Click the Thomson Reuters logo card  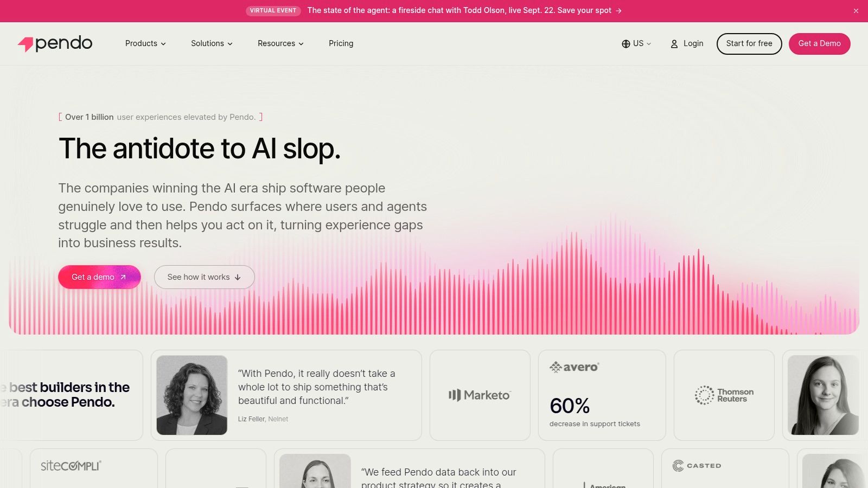pos(724,395)
